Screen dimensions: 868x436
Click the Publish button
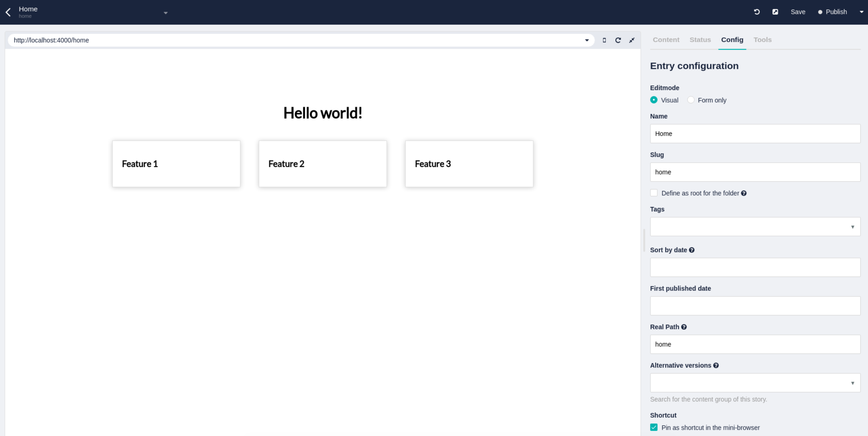point(833,12)
